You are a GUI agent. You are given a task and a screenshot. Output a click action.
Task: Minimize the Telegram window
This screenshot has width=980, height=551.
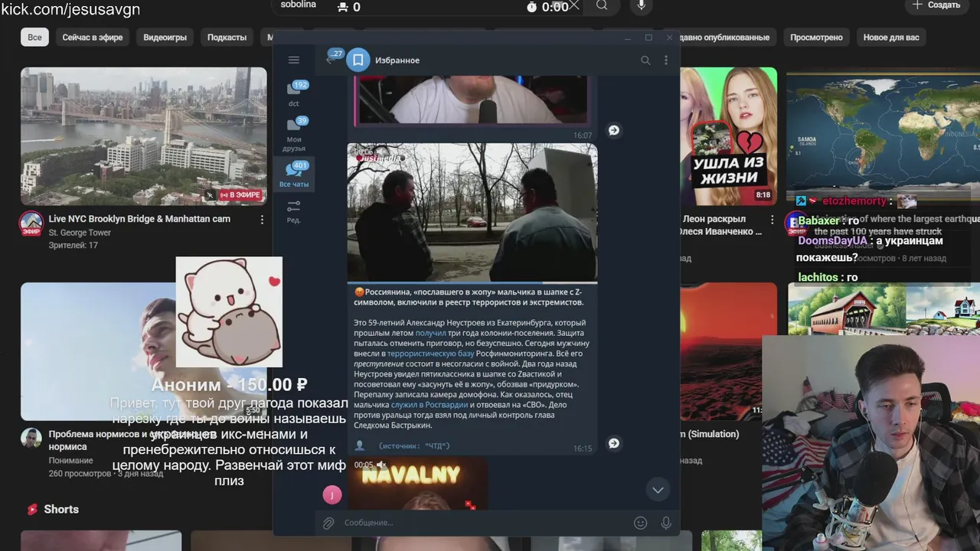point(628,37)
